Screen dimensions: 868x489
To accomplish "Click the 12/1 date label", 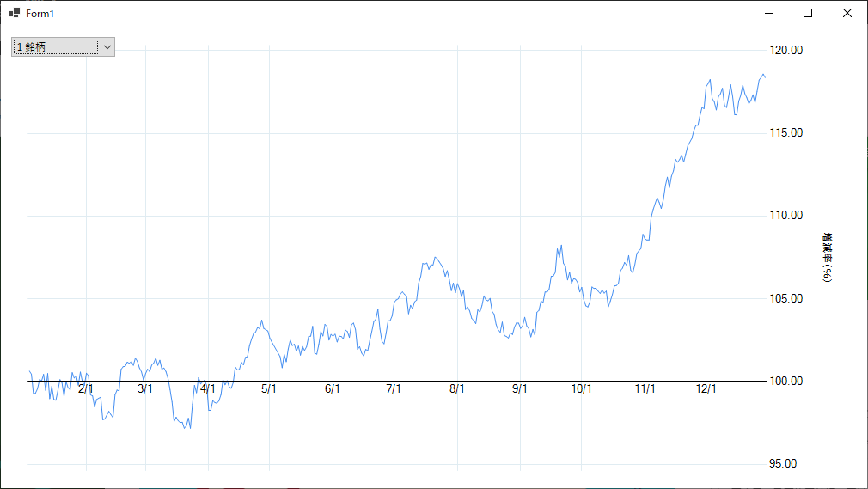I will pyautogui.click(x=706, y=389).
